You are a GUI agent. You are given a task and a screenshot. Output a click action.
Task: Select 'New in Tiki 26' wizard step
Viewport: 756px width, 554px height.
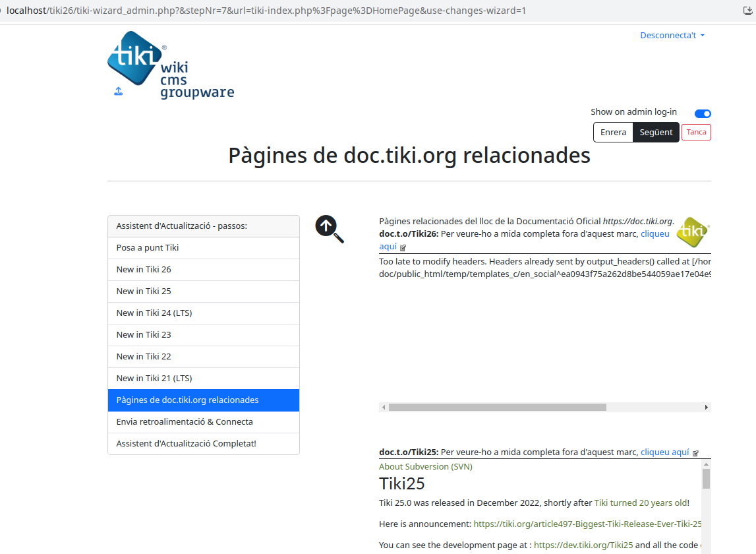click(x=204, y=269)
